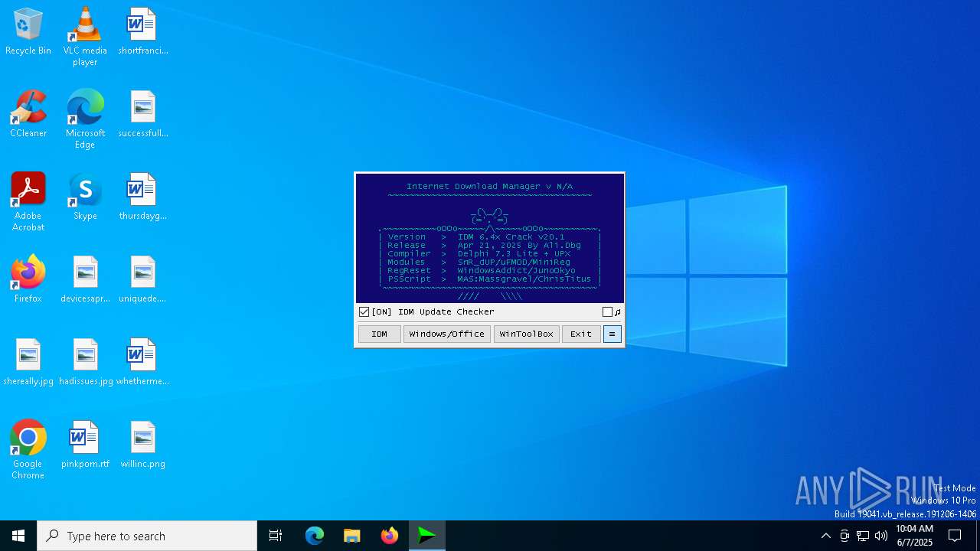This screenshot has width=980, height=551.
Task: Click the meet now tray icon
Action: [x=844, y=536]
